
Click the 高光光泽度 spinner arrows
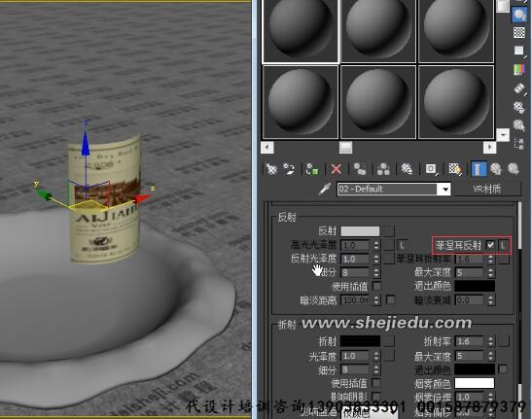tap(376, 245)
